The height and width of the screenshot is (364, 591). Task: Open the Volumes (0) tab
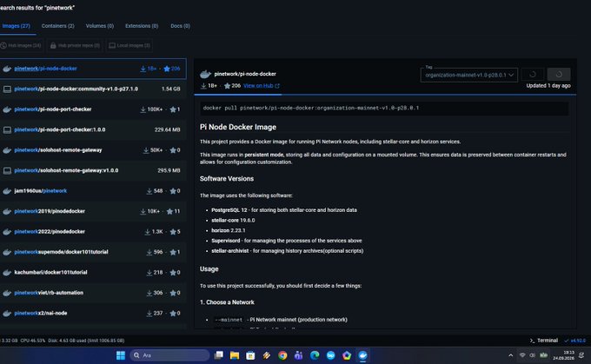click(x=99, y=26)
